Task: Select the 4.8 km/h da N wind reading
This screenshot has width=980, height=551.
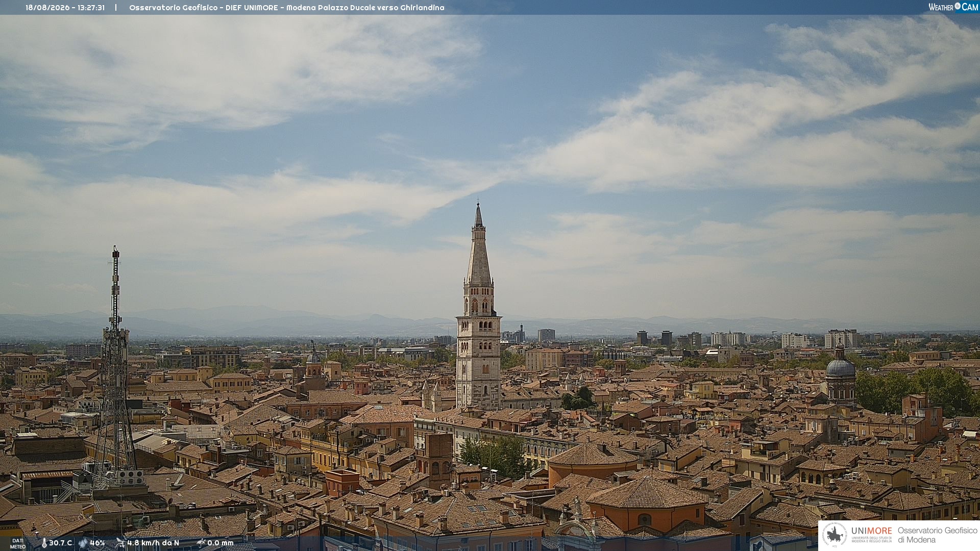Action: (x=153, y=543)
